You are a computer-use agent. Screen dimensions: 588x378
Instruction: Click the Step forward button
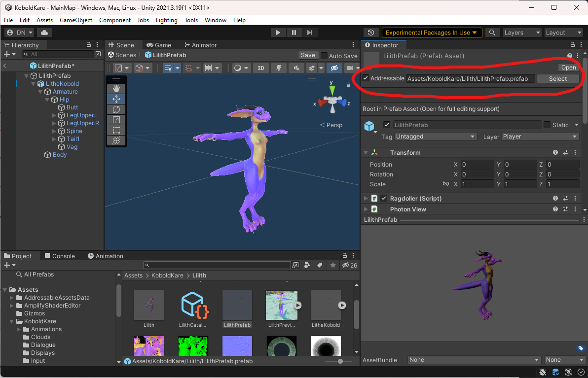point(310,33)
